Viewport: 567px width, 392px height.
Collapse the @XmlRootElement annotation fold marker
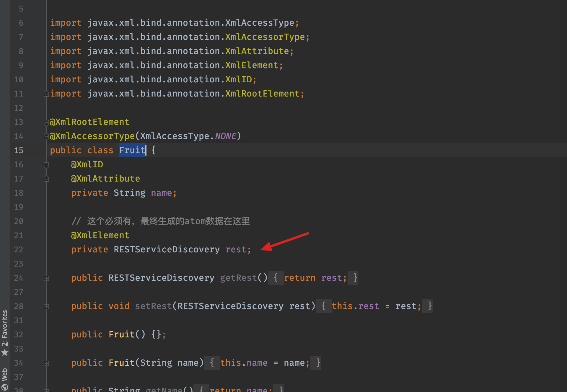pos(46,122)
